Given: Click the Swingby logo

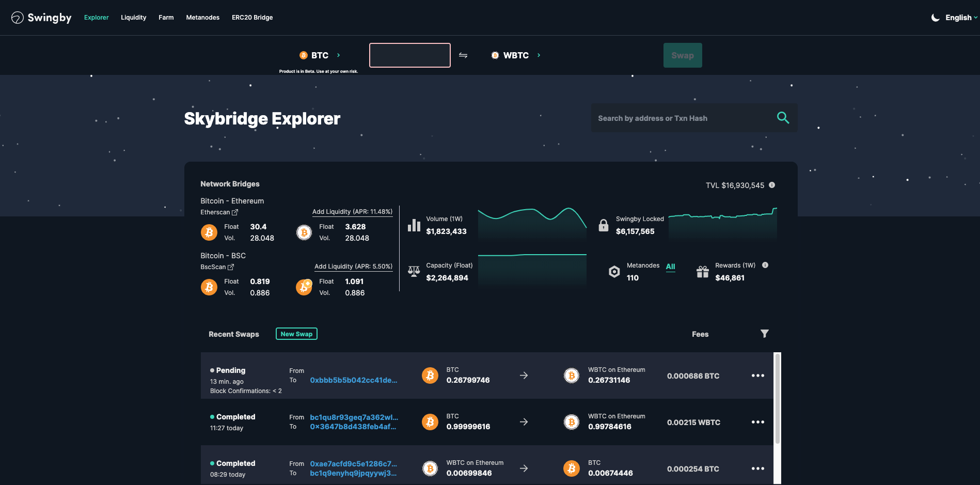Looking at the screenshot, I should (41, 18).
